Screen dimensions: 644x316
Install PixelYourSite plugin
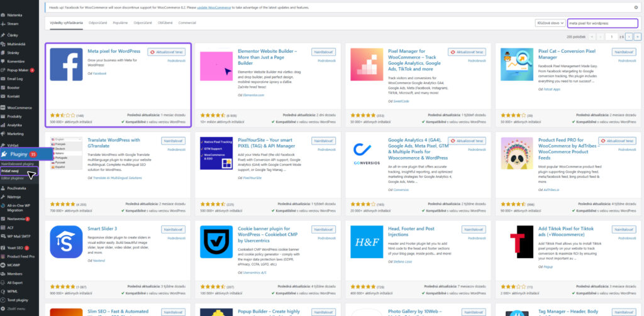coord(323,141)
